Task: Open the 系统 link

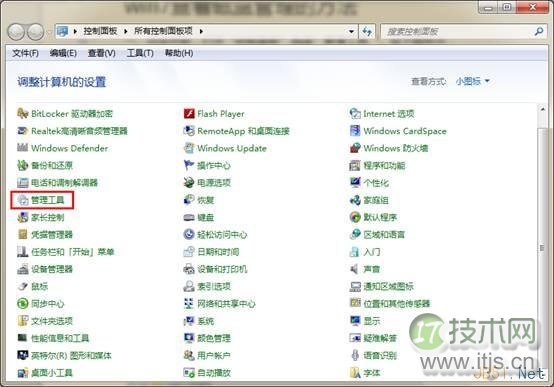Action: pyautogui.click(x=206, y=321)
